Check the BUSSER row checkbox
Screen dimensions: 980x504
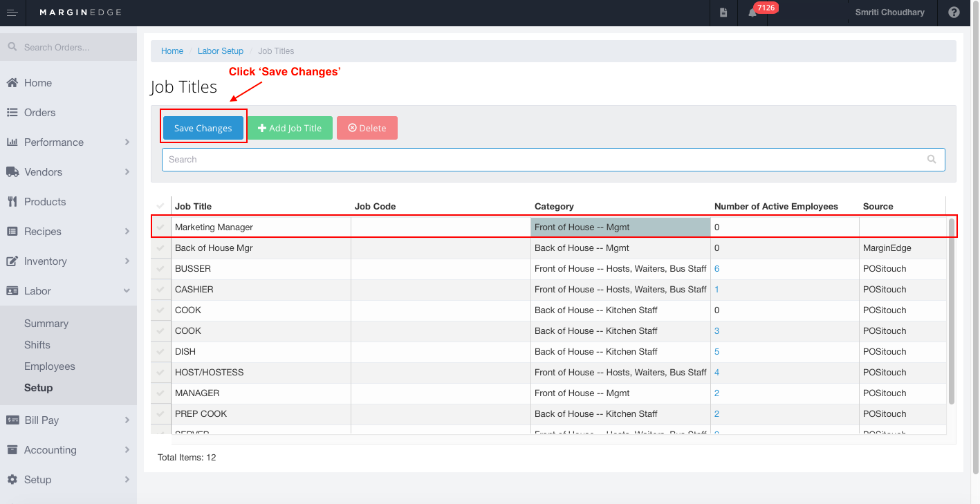pos(160,268)
